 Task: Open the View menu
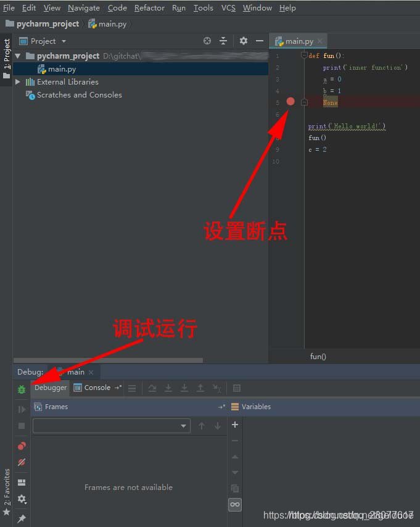pyautogui.click(x=52, y=8)
